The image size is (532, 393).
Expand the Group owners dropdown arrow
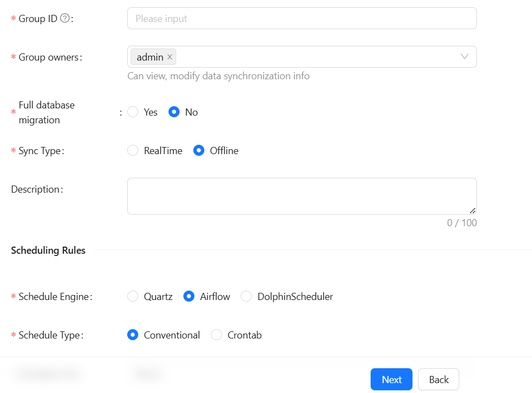464,57
